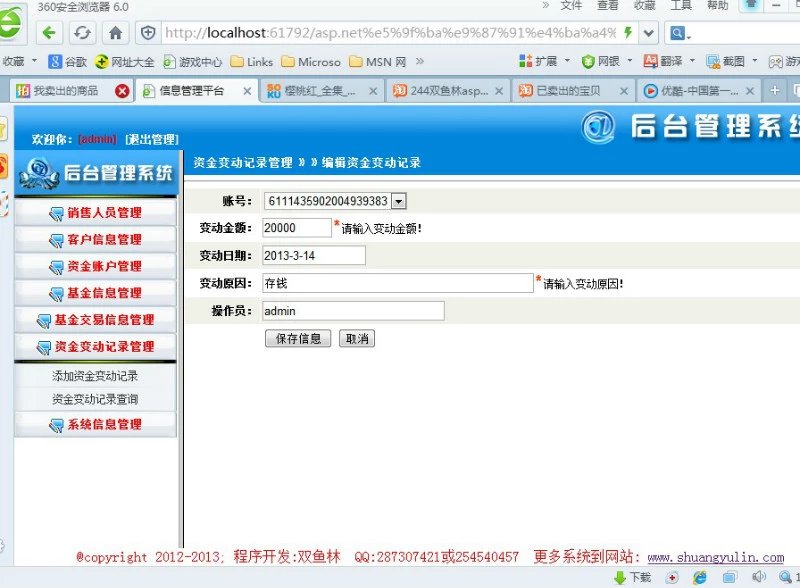Click the browser back arrow
Screen dimensions: 800x588
pos(49,33)
